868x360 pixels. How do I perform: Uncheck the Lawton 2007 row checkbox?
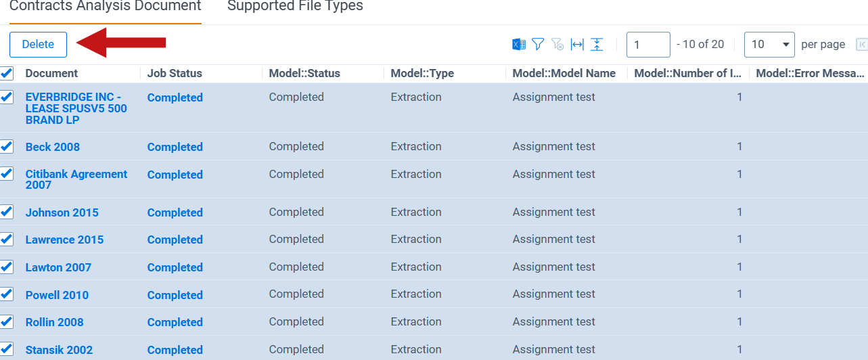point(6,267)
